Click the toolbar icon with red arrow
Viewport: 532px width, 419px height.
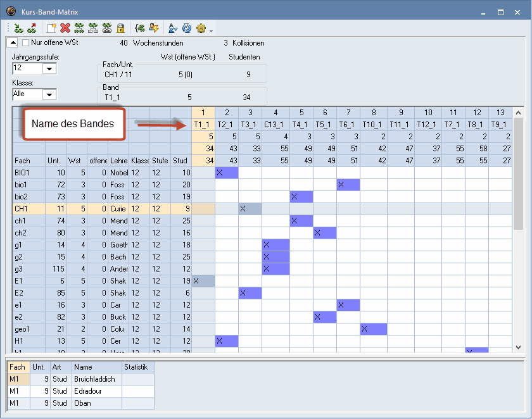click(31, 28)
